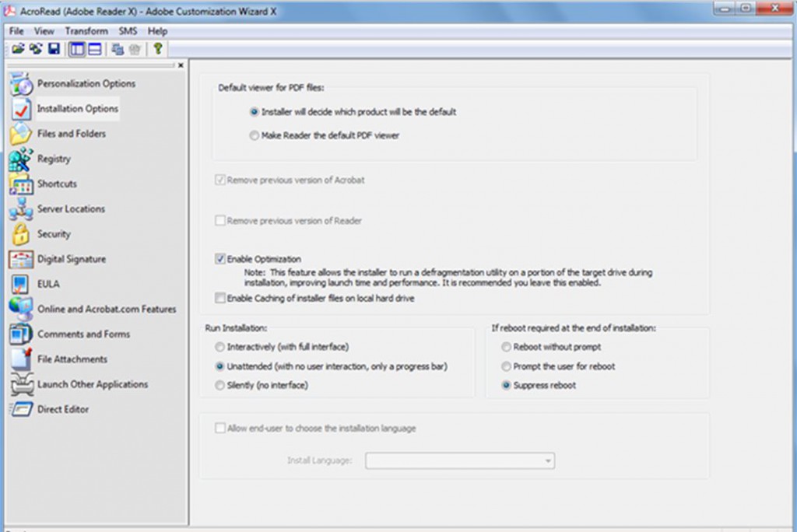
Task: Select Interactively (with full interface) option
Action: pyautogui.click(x=219, y=347)
